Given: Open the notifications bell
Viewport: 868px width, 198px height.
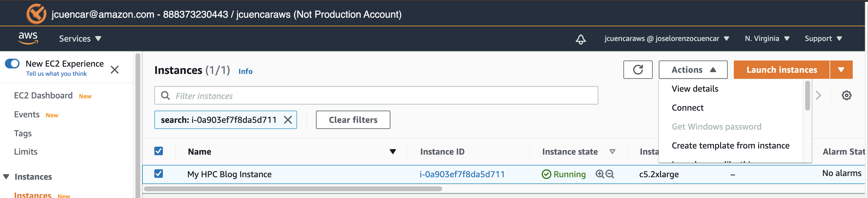Looking at the screenshot, I should click(x=581, y=39).
